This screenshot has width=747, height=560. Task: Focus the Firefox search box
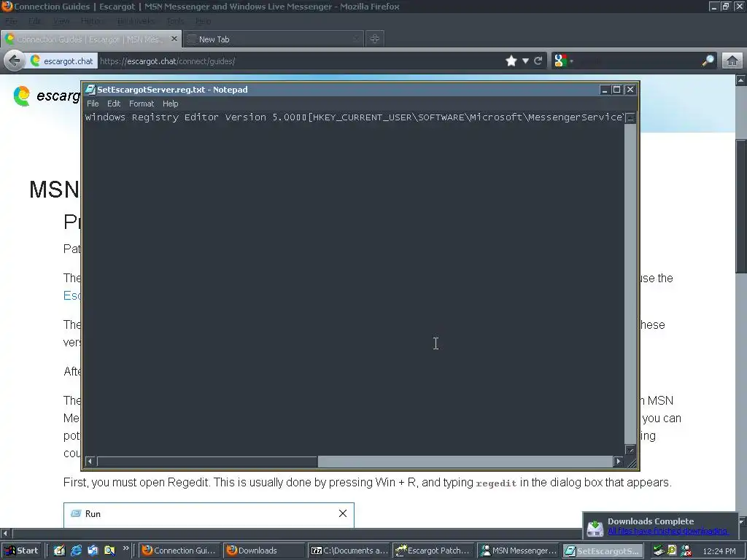pyautogui.click(x=638, y=61)
